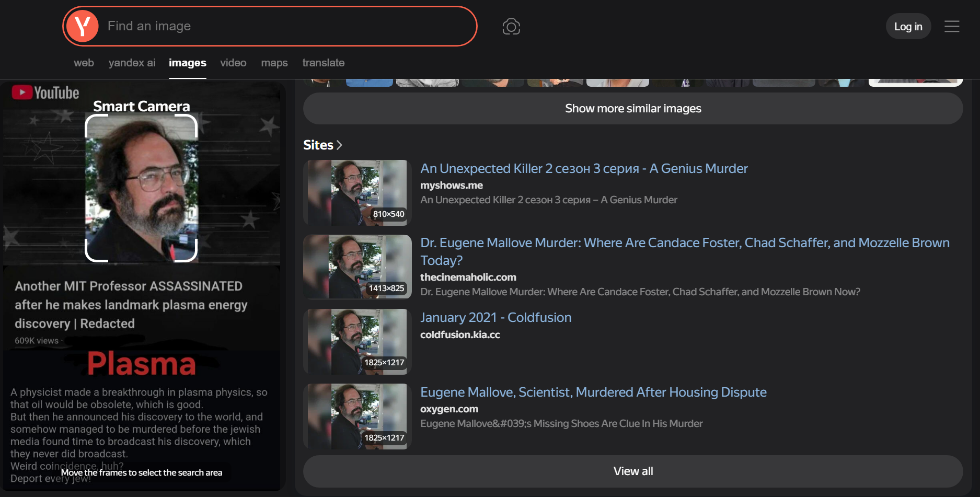Open An Unexpected Killer A Genius Murder link

(584, 169)
